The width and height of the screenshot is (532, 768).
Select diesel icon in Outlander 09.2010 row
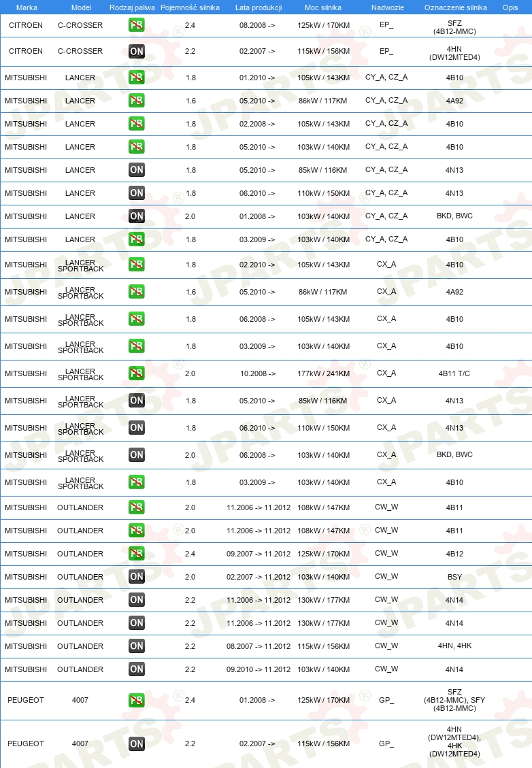click(x=136, y=669)
